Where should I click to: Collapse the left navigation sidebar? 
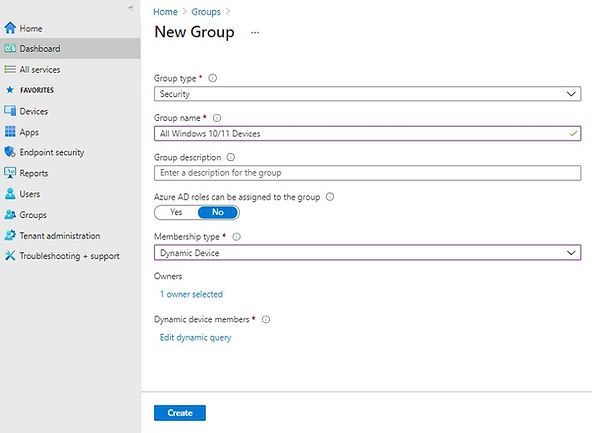point(131,8)
